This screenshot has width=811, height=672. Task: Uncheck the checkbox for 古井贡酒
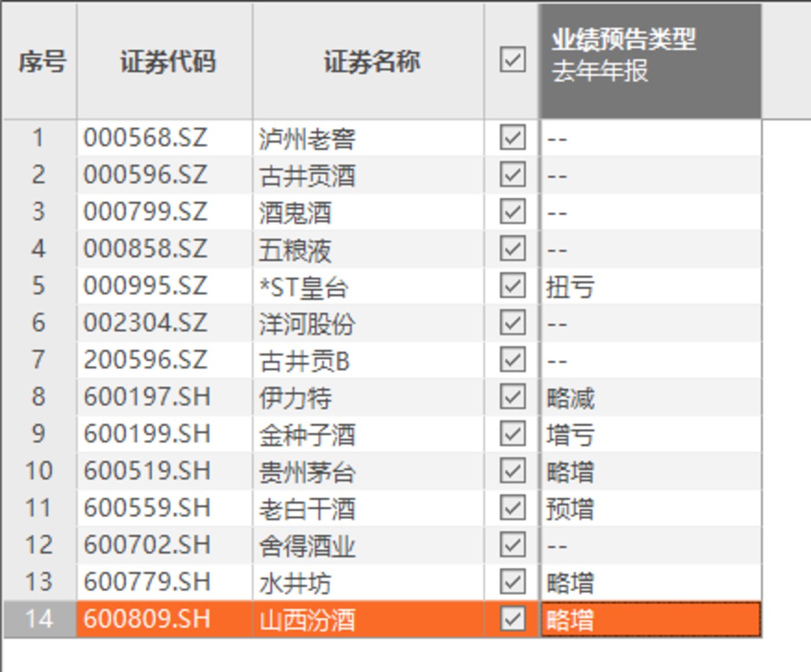(513, 175)
